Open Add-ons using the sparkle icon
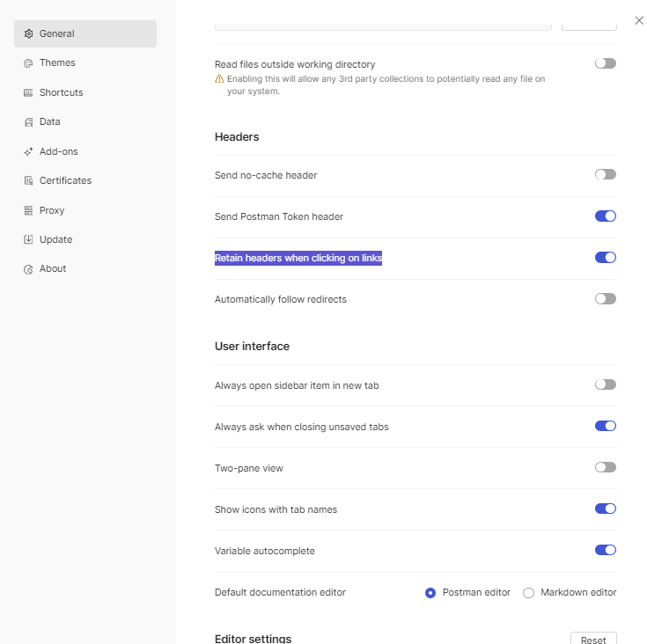The height and width of the screenshot is (644, 647). tap(28, 151)
